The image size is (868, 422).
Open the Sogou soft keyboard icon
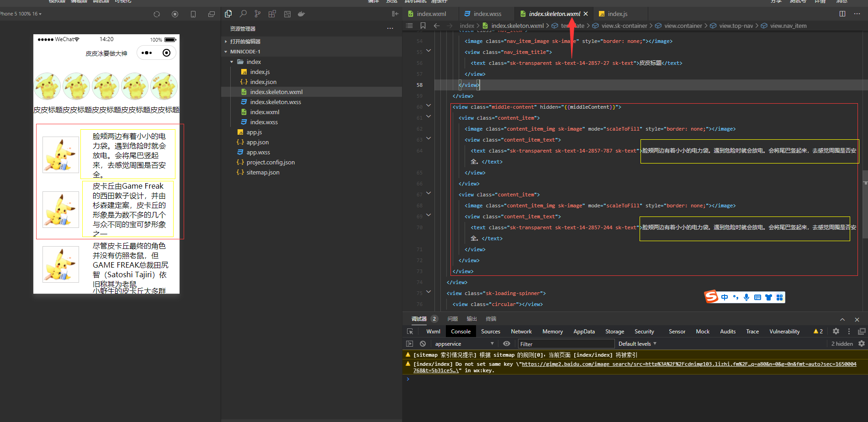pos(757,297)
